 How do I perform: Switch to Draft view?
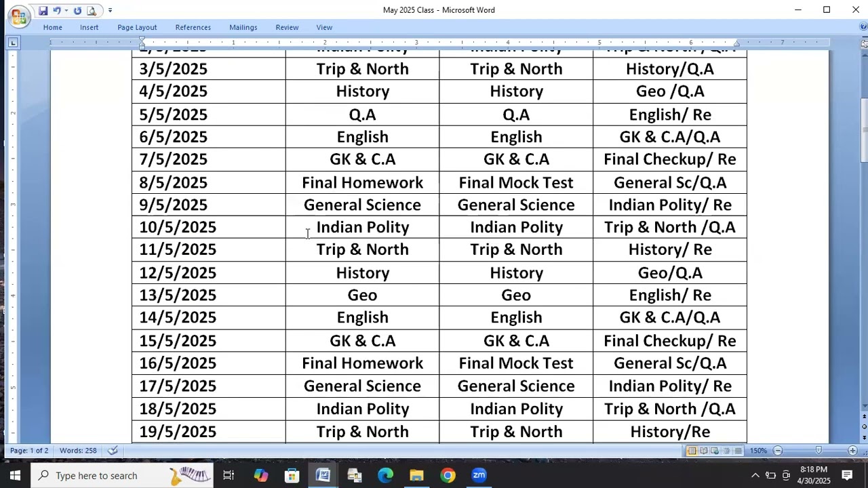[x=738, y=451]
